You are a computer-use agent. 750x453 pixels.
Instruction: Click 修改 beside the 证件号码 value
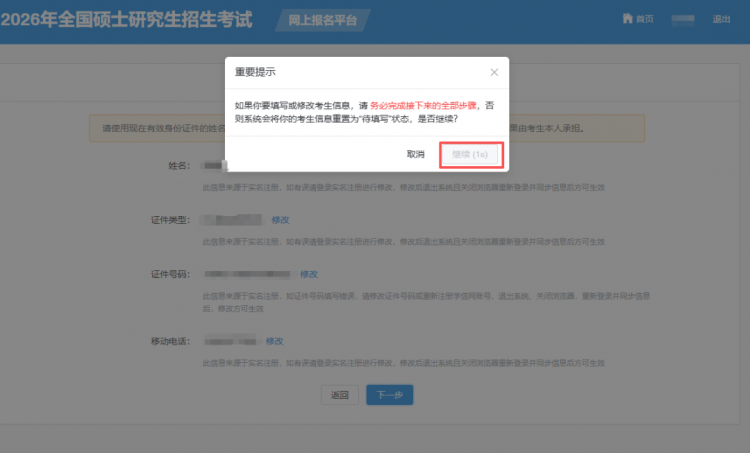coord(309,274)
